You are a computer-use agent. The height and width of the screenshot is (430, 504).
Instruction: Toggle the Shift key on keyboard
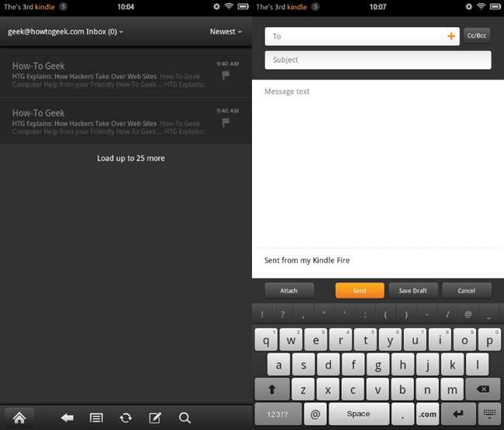[272, 389]
